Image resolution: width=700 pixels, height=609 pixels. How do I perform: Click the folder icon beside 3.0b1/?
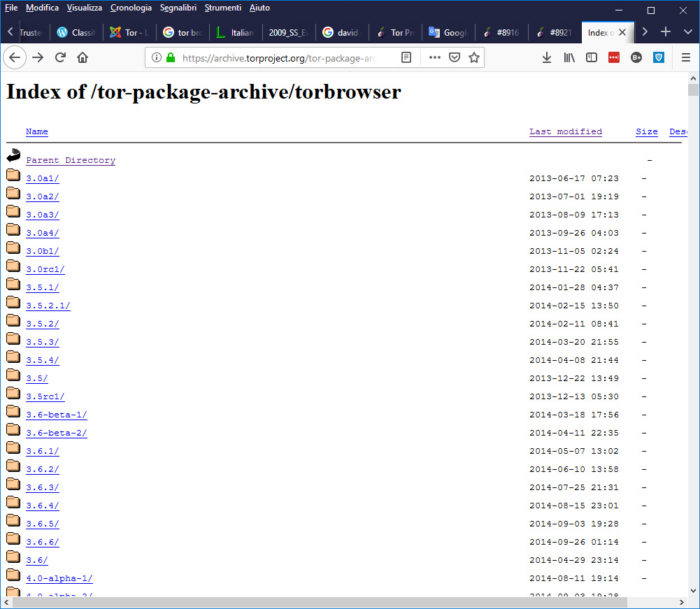[13, 248]
